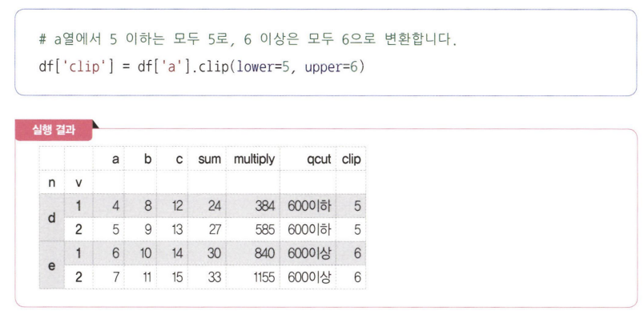Select the 'b' column header
The width and height of the screenshot is (644, 315).
point(140,159)
